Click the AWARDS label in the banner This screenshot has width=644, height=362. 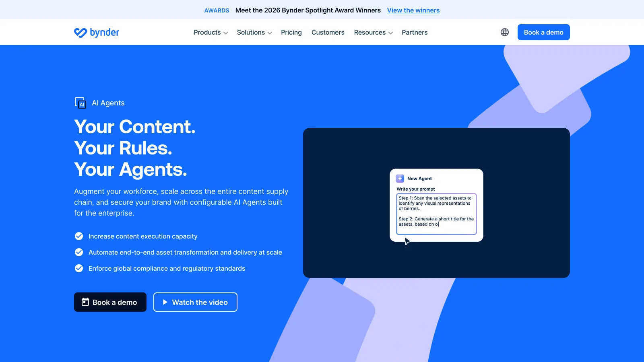pos(217,10)
